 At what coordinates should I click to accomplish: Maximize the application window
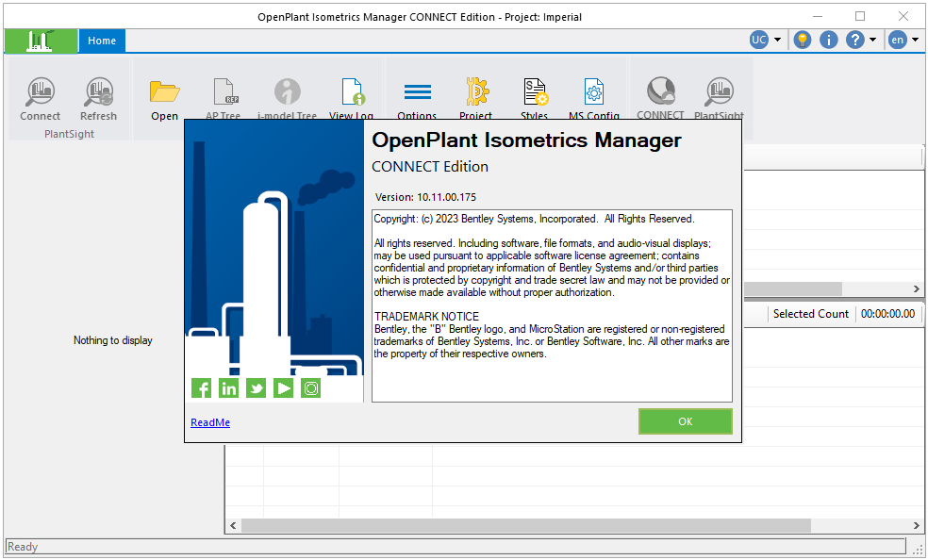pyautogui.click(x=860, y=16)
